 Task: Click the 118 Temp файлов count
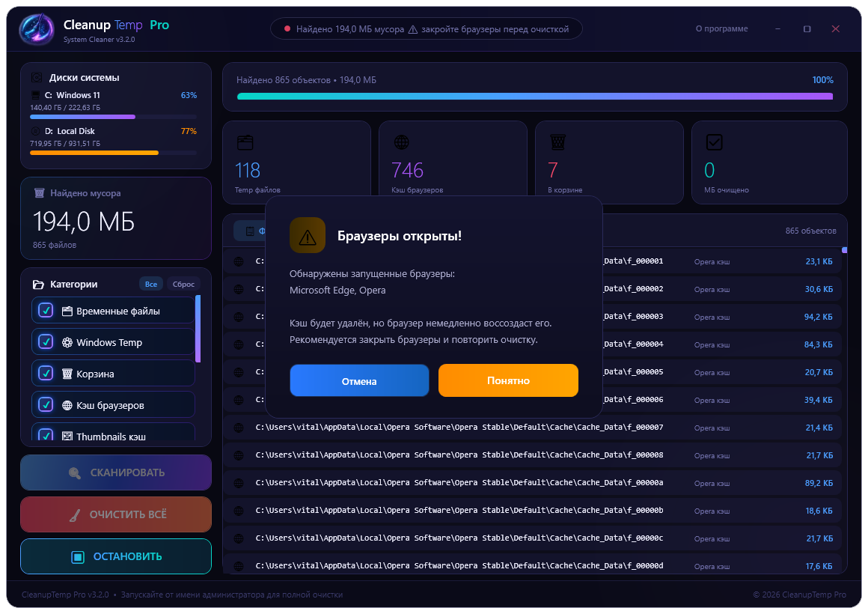point(248,170)
